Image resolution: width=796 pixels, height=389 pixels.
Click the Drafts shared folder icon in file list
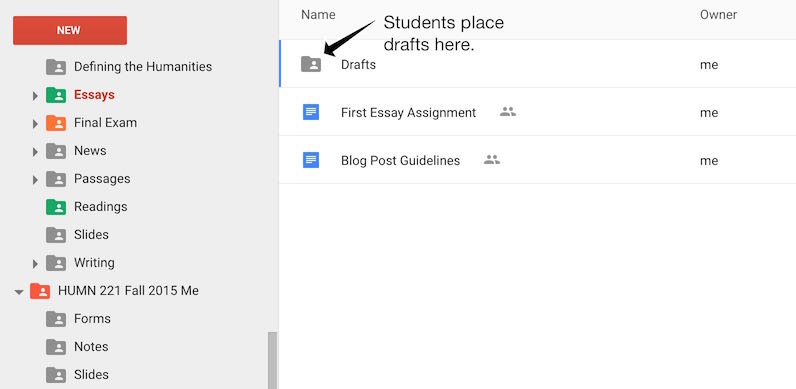point(311,64)
